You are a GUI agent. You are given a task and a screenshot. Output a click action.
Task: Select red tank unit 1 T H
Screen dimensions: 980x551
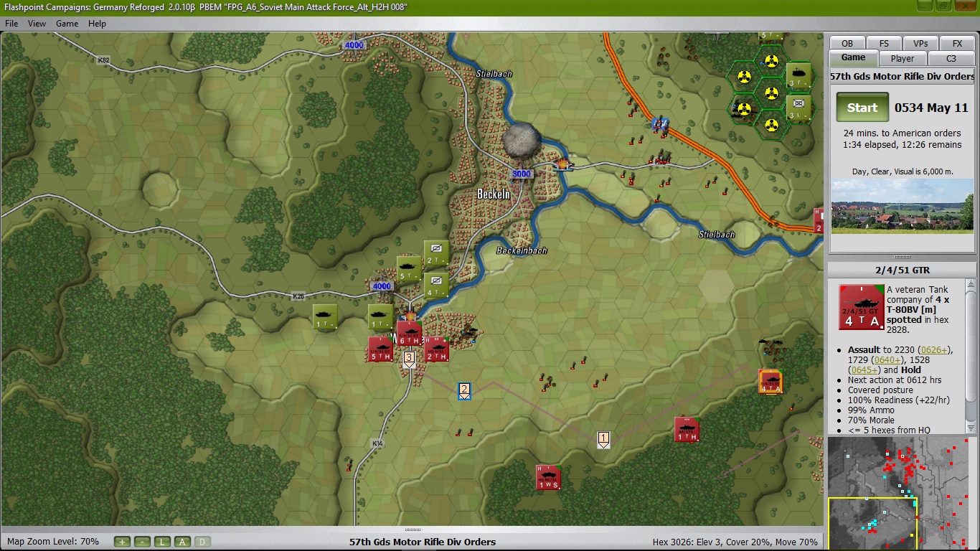pos(687,429)
